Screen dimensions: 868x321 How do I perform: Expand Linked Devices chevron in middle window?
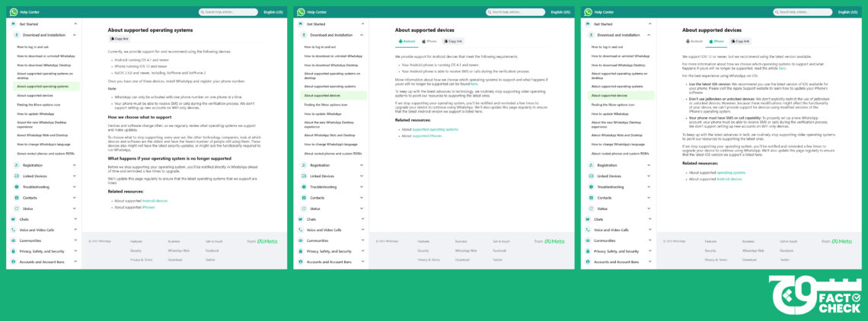tap(362, 176)
